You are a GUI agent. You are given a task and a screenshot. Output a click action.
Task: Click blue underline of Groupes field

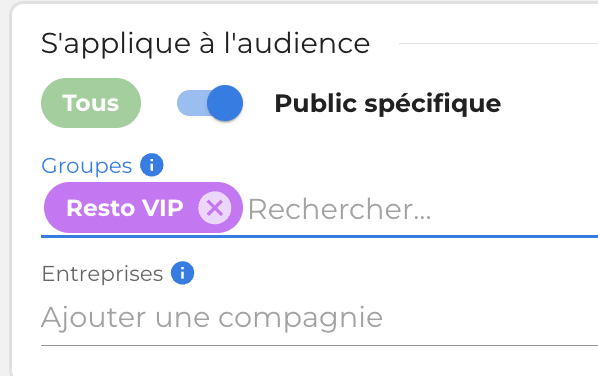pos(320,236)
